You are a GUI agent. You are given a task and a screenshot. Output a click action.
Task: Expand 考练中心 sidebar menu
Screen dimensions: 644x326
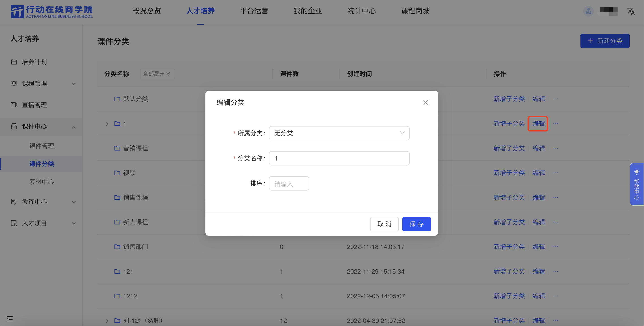(x=74, y=202)
